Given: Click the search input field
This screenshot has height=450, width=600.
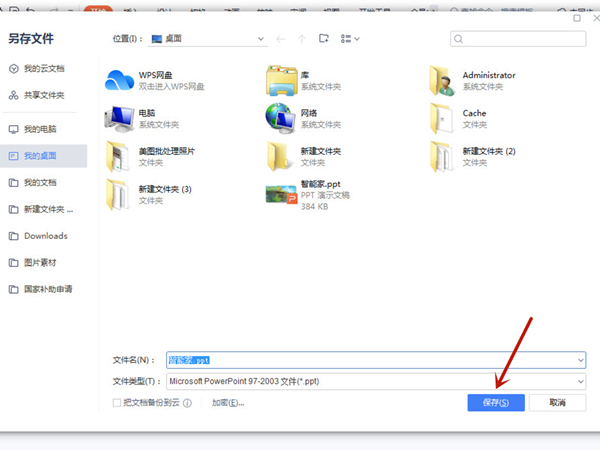Looking at the screenshot, I should click(x=516, y=39).
